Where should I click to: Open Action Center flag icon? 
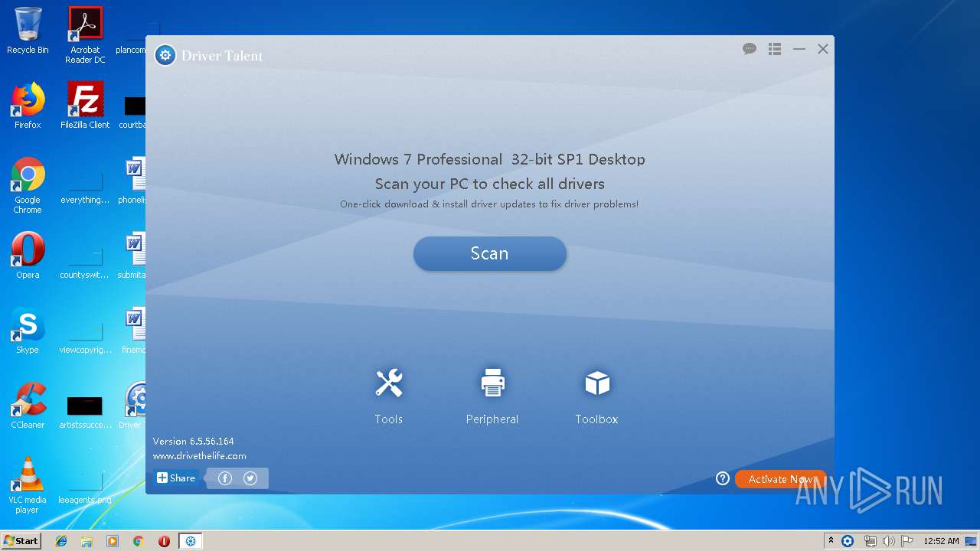tap(907, 541)
